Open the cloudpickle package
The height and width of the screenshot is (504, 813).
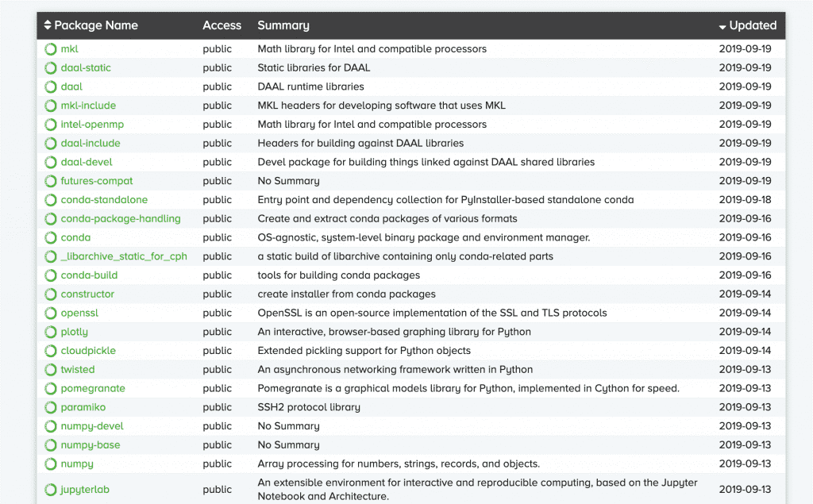tap(88, 351)
